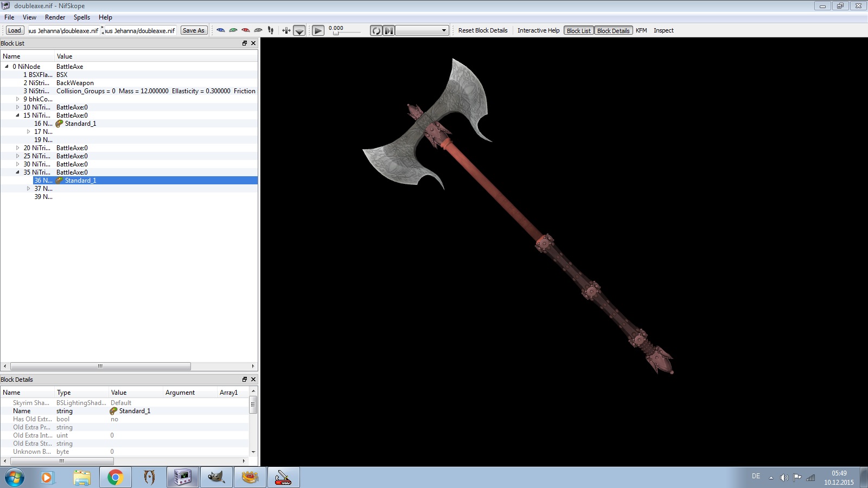Screen dimensions: 868x488
Task: Click the GIMP icon in taskbar
Action: (x=216, y=478)
